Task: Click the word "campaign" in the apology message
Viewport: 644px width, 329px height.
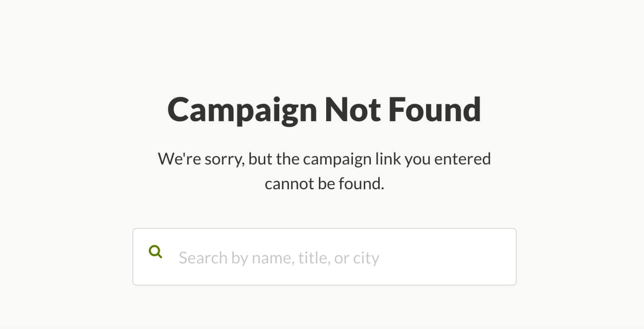Action: (337, 159)
